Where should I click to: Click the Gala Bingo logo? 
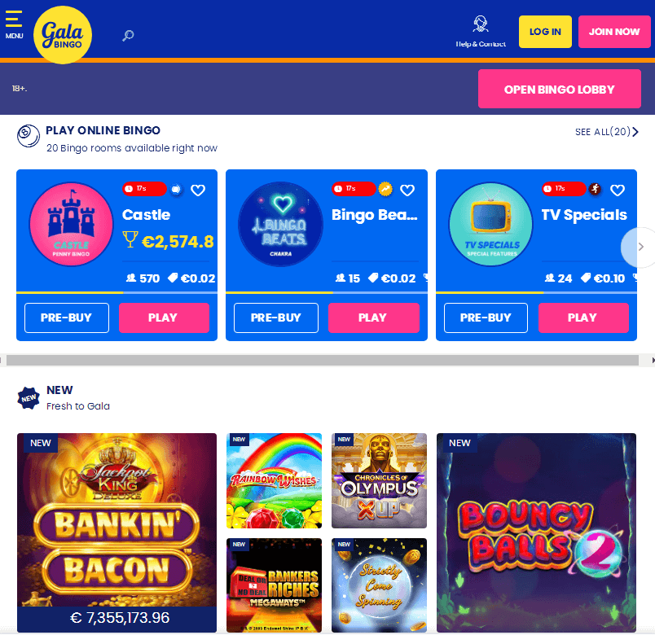[63, 35]
